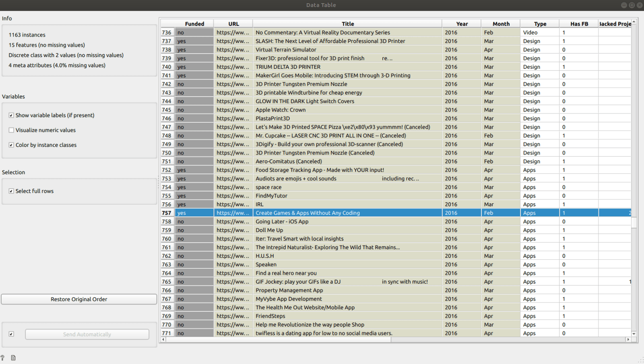Open the report document icon

pos(13,358)
